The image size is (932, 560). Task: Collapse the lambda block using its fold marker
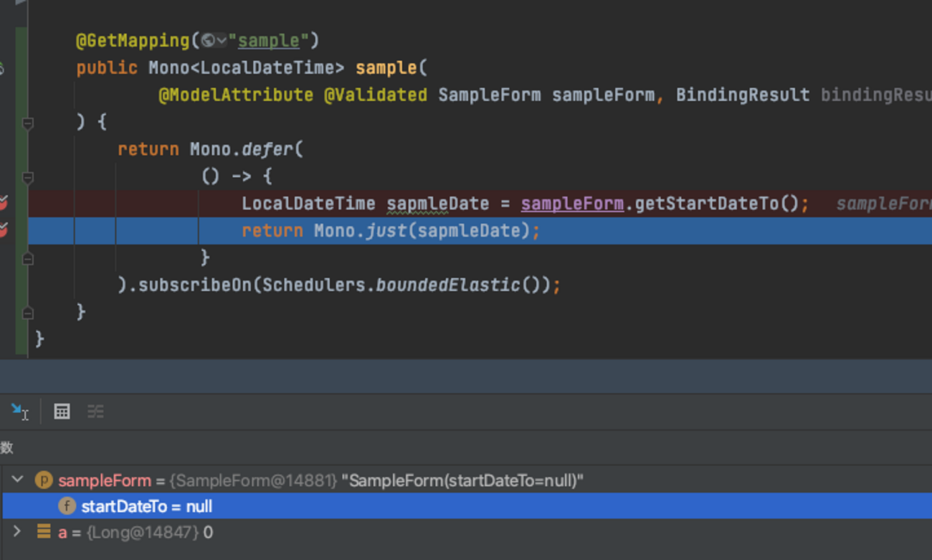(27, 179)
